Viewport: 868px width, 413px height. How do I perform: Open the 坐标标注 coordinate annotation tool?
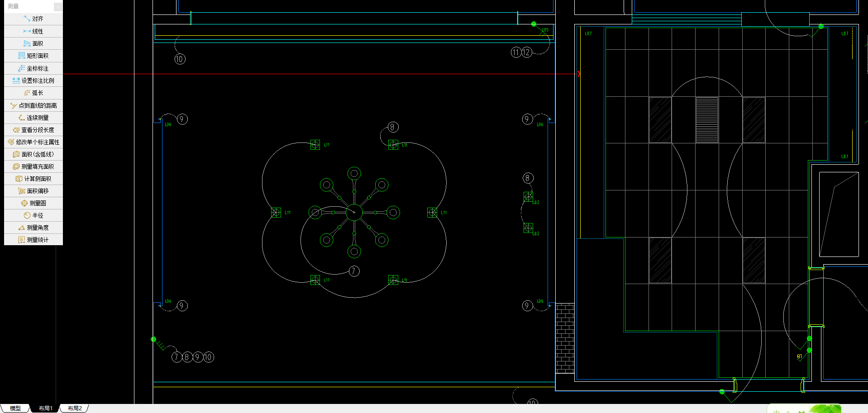pos(33,68)
